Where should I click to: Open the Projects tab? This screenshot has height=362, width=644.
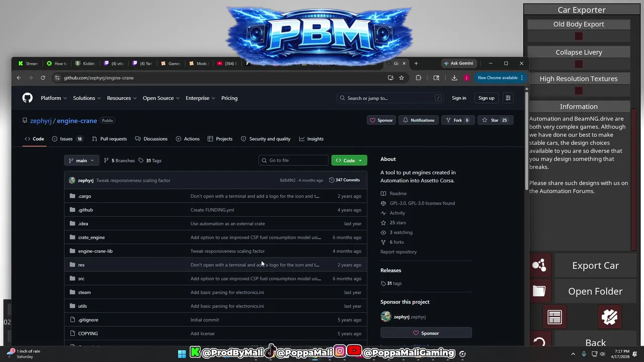pos(220,139)
